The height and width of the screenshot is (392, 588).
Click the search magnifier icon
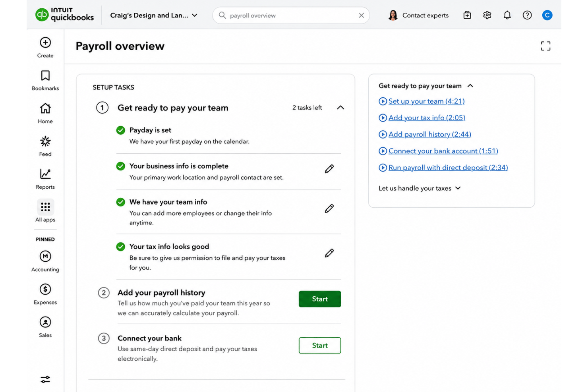coord(222,15)
